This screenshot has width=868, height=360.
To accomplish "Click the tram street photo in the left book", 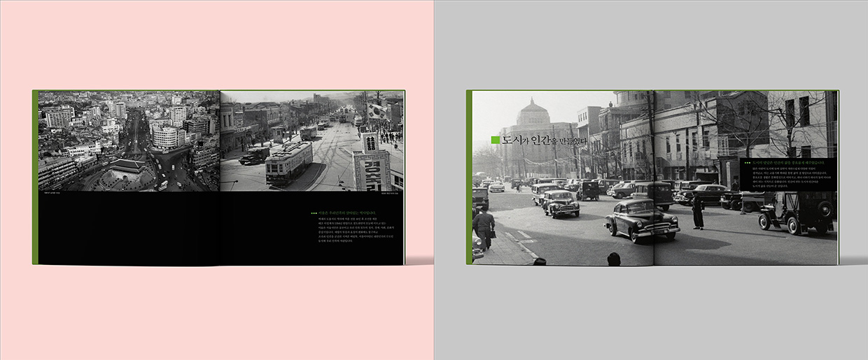I will pos(312,141).
